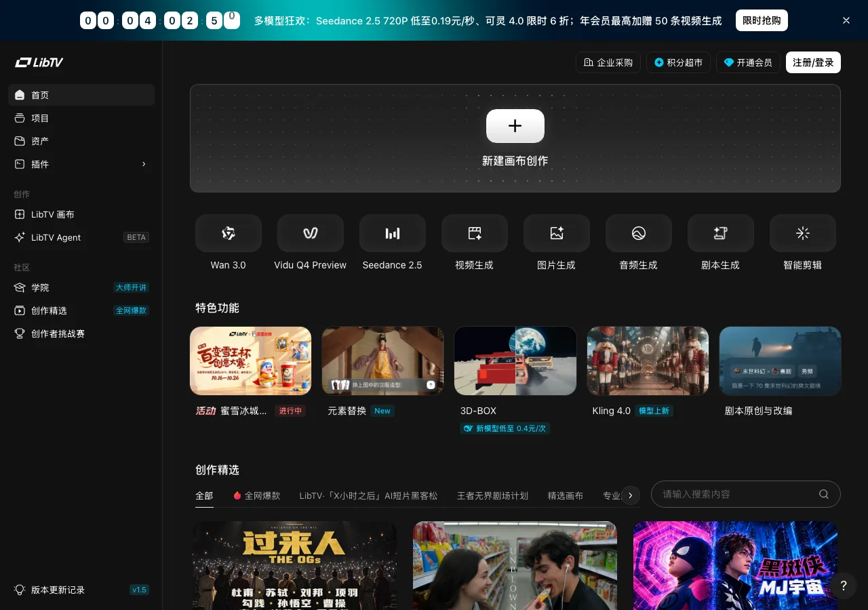Launch the Seedance 2.5 model icon

click(393, 233)
